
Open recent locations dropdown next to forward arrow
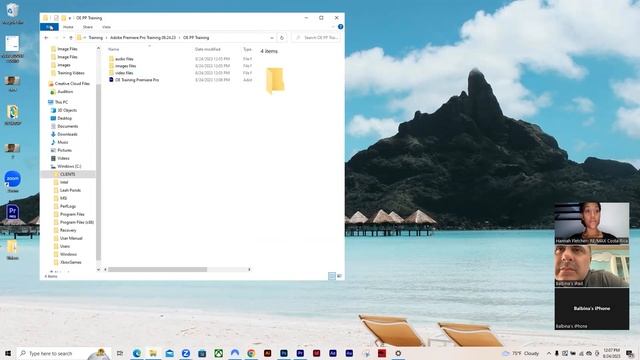pyautogui.click(x=64, y=38)
